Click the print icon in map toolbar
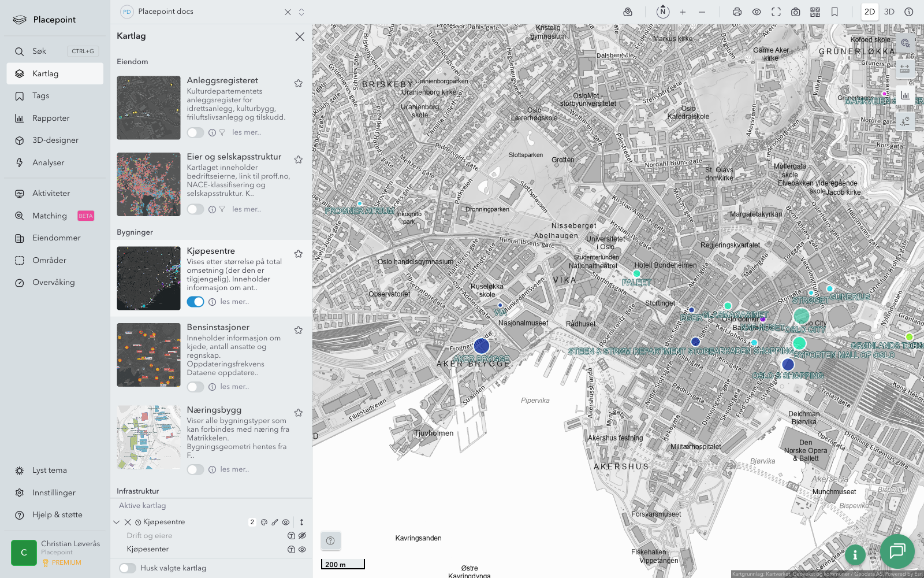The height and width of the screenshot is (578, 924). [737, 12]
